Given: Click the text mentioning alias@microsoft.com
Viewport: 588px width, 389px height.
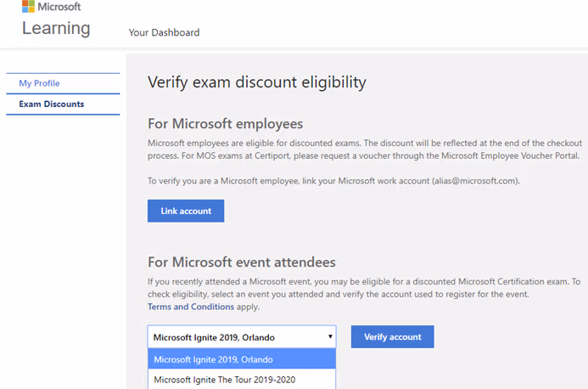Looking at the screenshot, I should (x=333, y=181).
